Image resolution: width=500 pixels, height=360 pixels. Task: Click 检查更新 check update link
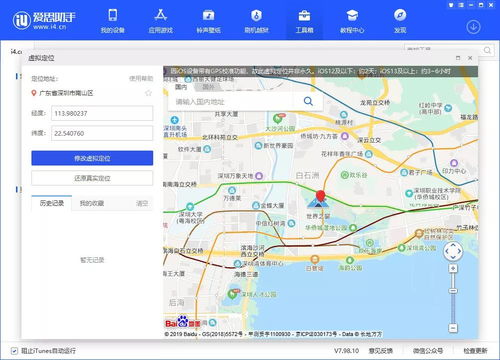point(475,351)
